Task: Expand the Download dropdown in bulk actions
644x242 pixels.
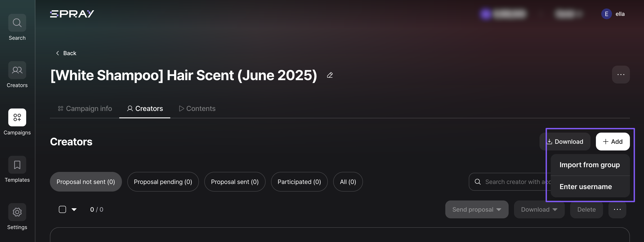Action: 539,210
